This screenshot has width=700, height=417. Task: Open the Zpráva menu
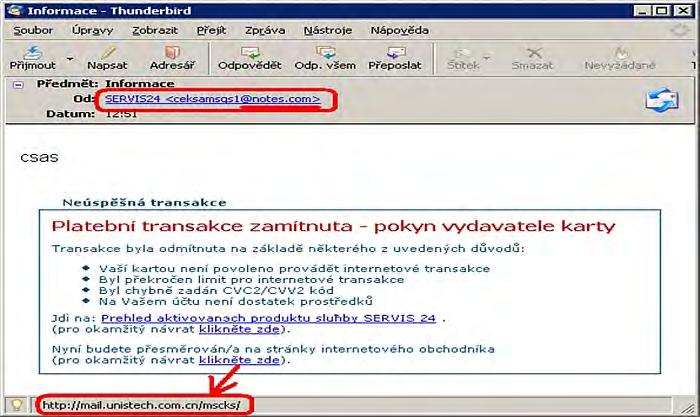[265, 30]
